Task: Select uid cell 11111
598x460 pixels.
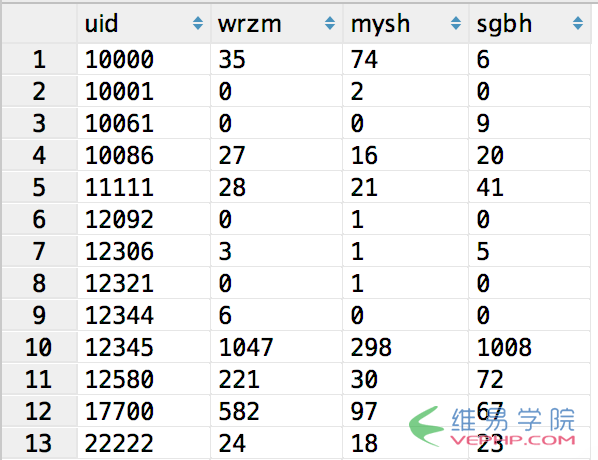Action: click(x=143, y=187)
